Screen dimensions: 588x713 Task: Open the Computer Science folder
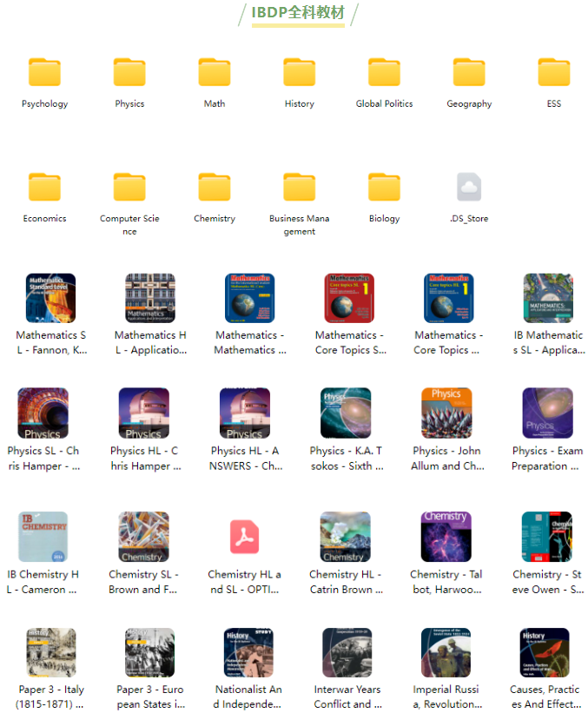(129, 188)
